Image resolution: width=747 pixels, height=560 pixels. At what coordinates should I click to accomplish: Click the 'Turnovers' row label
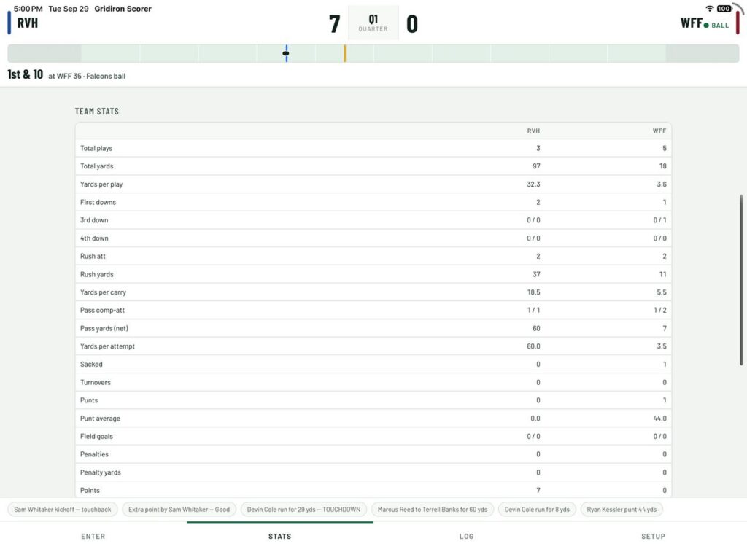(x=96, y=382)
